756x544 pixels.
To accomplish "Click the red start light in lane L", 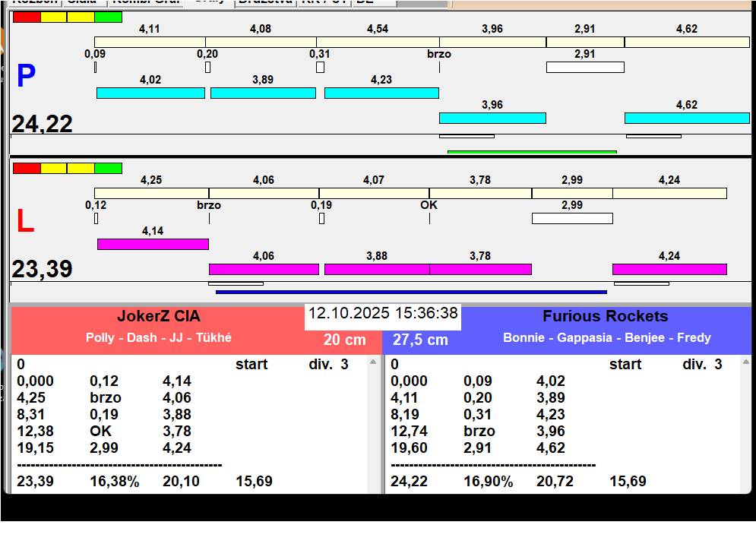I will (x=27, y=169).
